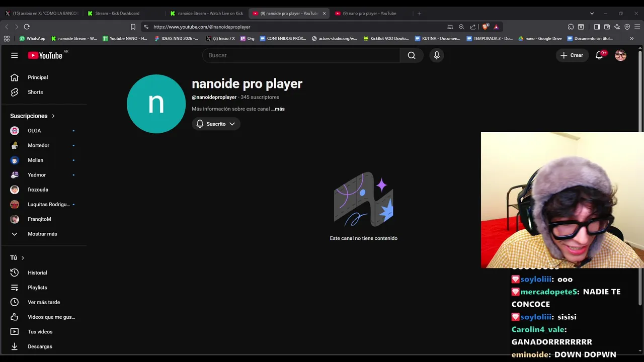Image resolution: width=644 pixels, height=362 pixels.
Task: Open a new browser tab
Action: pyautogui.click(x=419, y=14)
